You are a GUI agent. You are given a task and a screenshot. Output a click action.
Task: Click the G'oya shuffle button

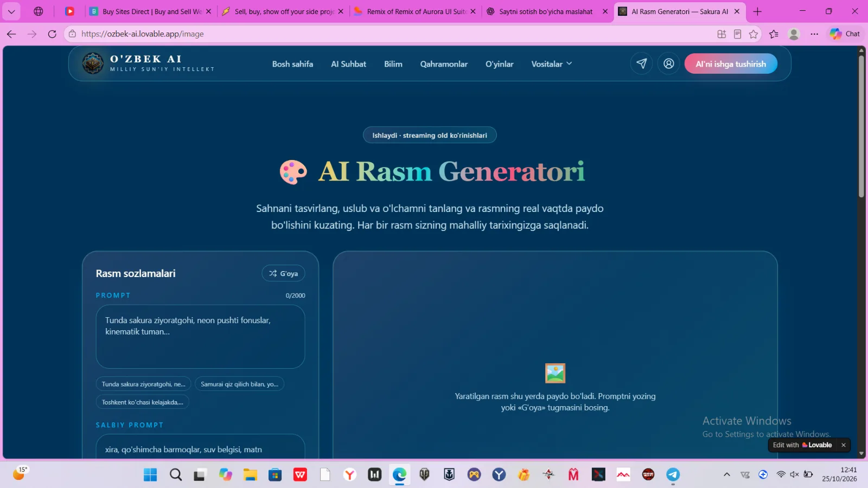tap(283, 273)
